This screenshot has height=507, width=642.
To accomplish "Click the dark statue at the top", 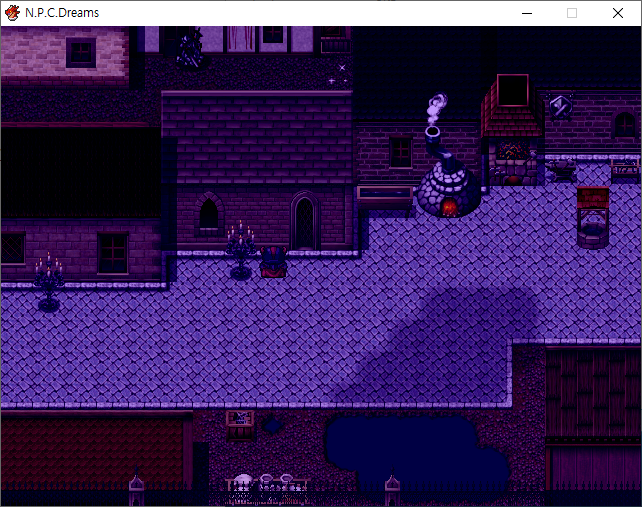I will 190,48.
